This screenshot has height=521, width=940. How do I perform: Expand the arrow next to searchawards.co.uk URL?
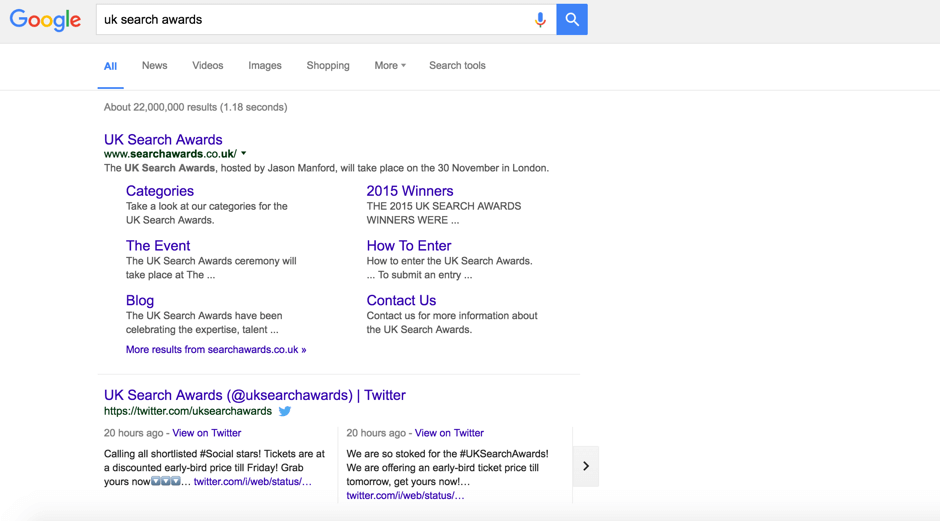coord(244,153)
